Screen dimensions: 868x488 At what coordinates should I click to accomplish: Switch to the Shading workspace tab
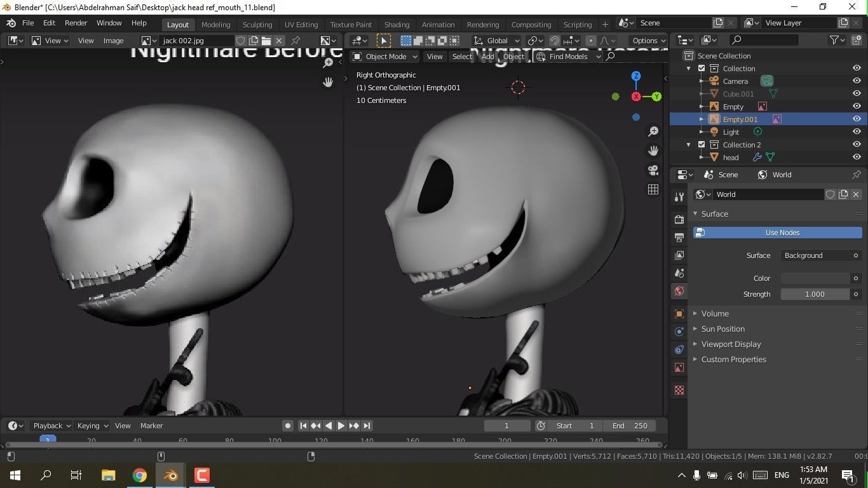tap(397, 25)
